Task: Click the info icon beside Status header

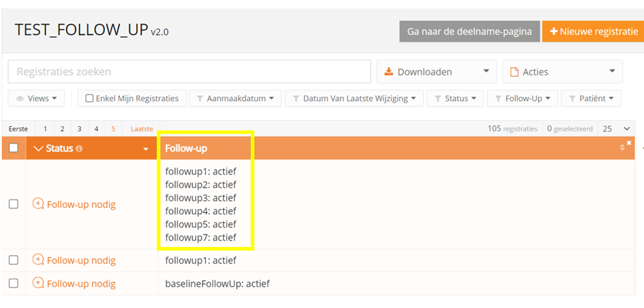Action: 79,149
